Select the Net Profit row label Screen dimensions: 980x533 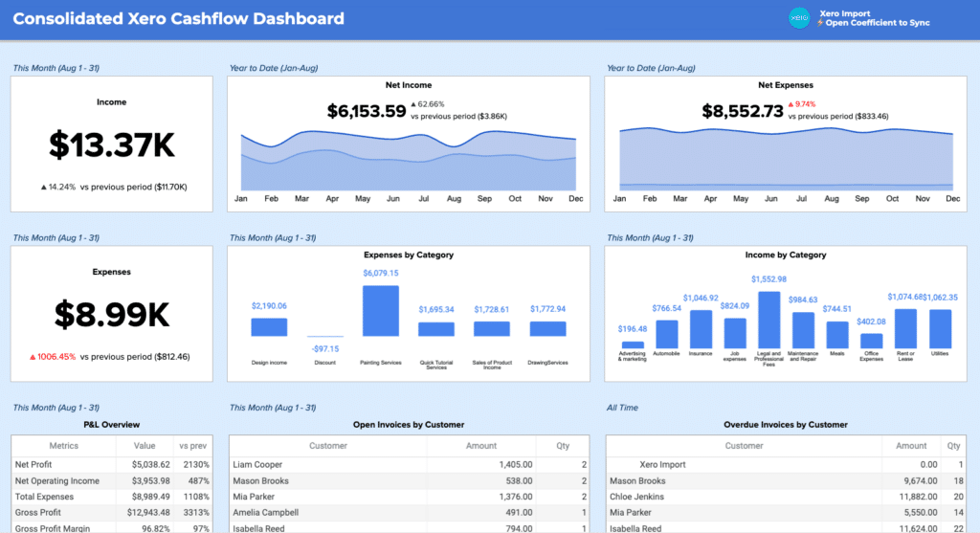(x=33, y=465)
